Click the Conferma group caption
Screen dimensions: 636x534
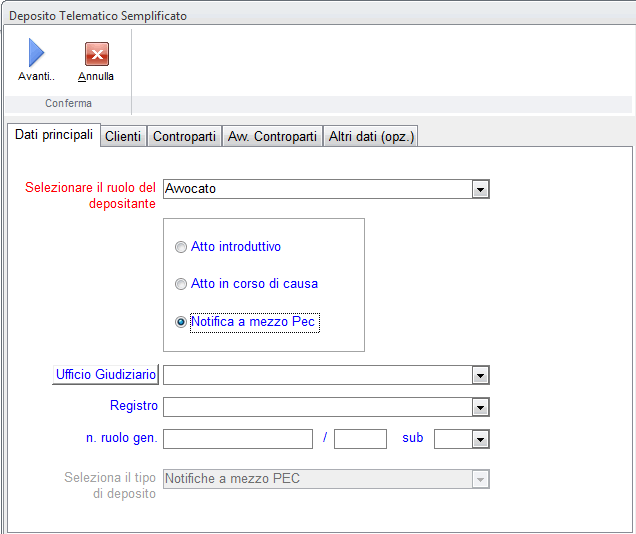click(x=68, y=103)
